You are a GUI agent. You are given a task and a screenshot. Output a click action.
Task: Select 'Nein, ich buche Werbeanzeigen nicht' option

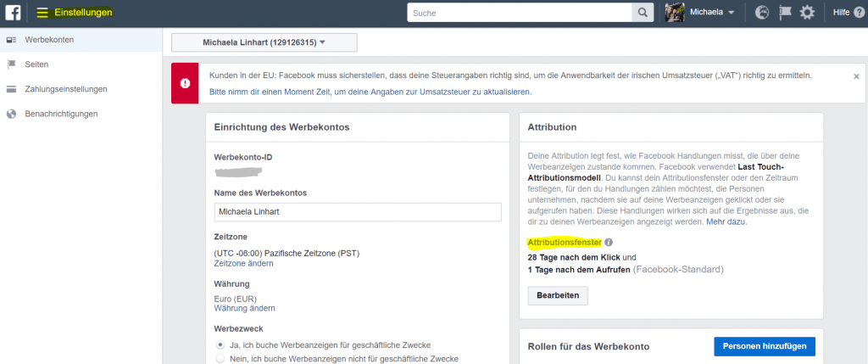[x=220, y=358]
